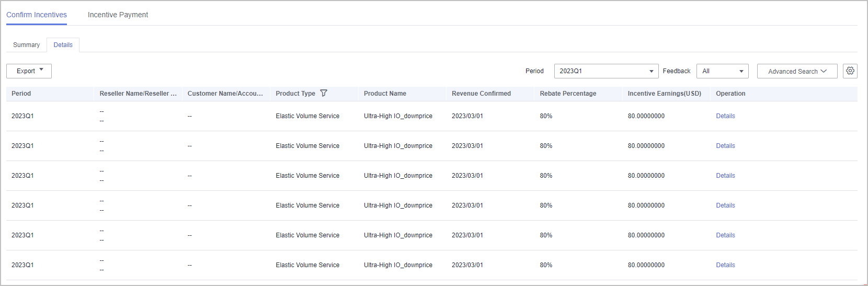Open Details link in fifth row
The image size is (868, 286).
[725, 235]
